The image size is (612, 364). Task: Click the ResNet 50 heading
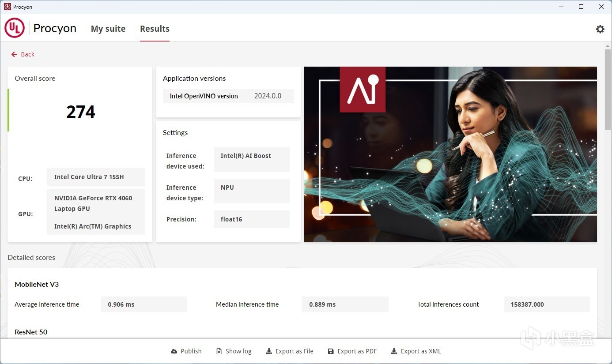point(31,332)
